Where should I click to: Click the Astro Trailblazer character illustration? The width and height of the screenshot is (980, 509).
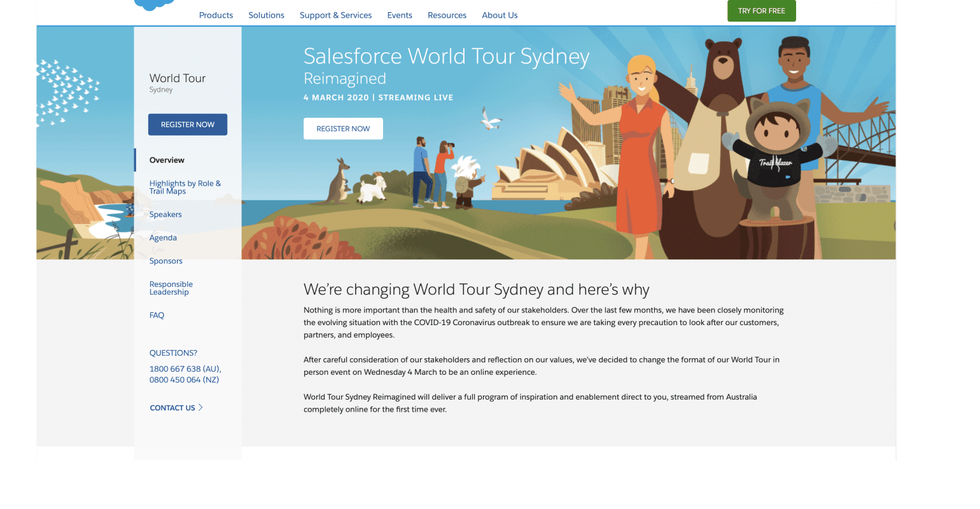(x=778, y=159)
